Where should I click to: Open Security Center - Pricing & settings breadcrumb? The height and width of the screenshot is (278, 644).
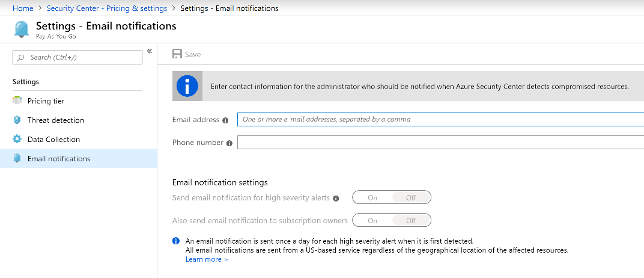(108, 8)
